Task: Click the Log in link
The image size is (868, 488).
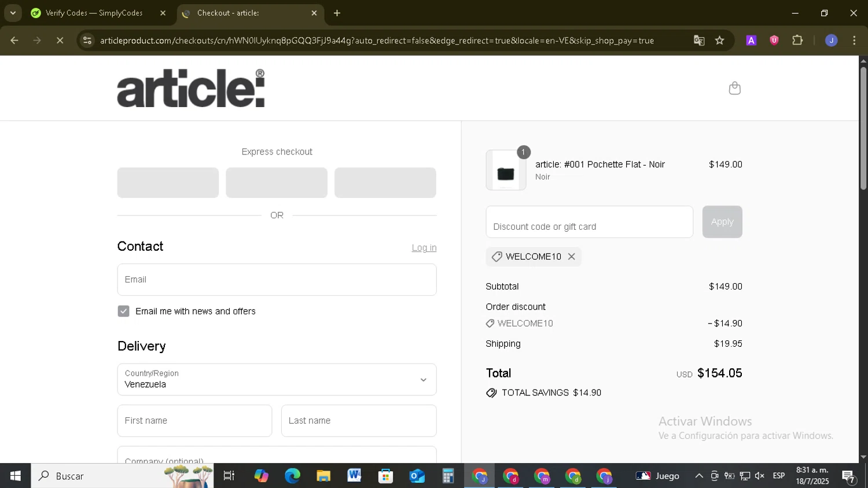Action: [424, 248]
